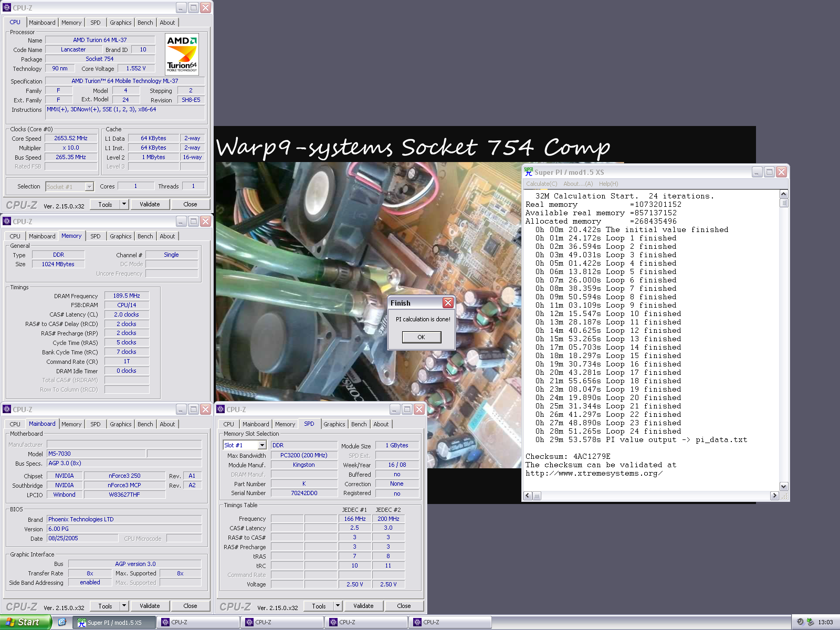Click the Core Speed 2653.52 MHz field
Image resolution: width=840 pixels, height=630 pixels.
pyautogui.click(x=71, y=138)
